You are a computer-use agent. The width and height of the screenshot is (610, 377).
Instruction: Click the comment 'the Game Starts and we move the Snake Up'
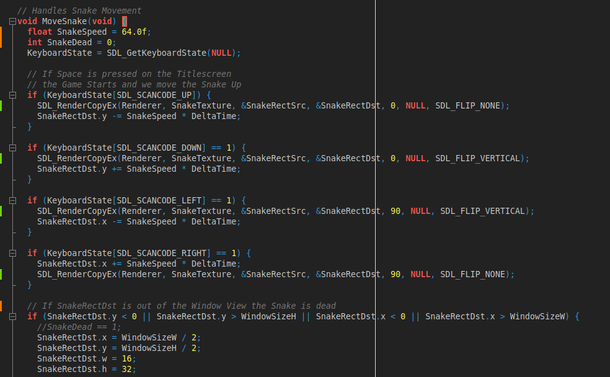[134, 84]
